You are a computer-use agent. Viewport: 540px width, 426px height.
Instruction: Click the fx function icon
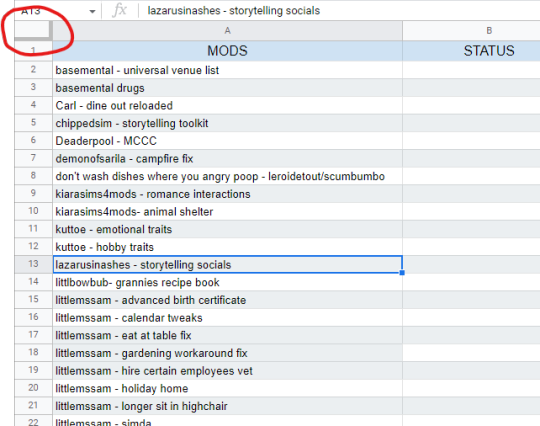pos(119,10)
